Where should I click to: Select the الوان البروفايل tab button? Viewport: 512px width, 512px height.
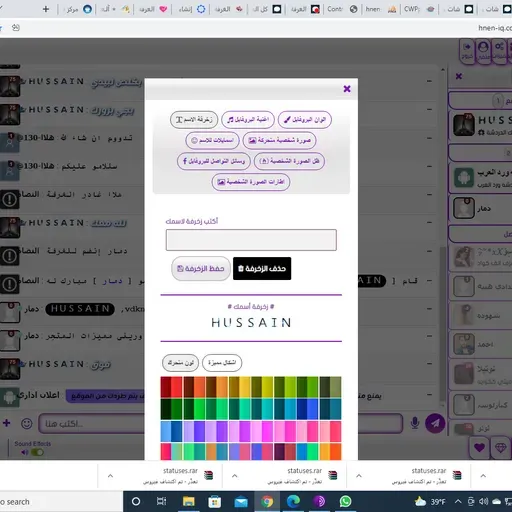coord(305,120)
